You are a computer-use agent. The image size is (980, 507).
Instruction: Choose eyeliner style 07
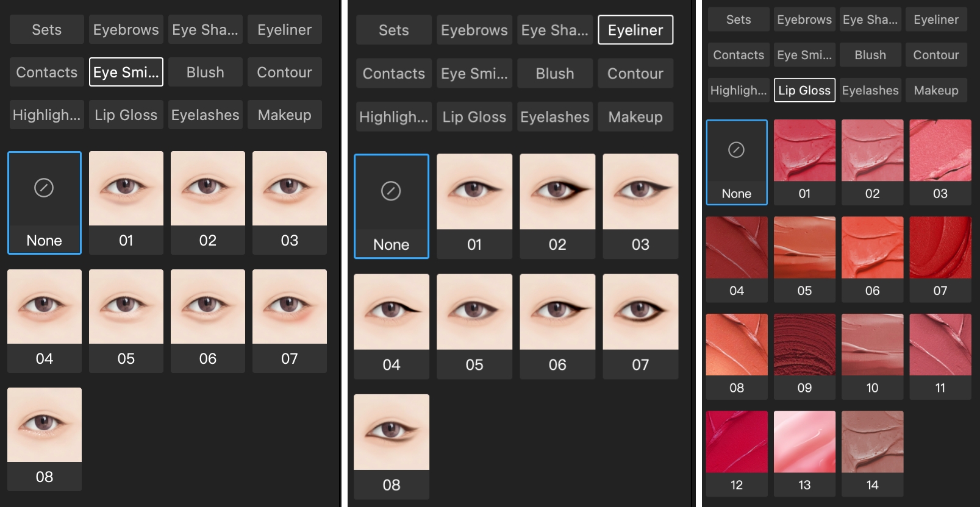tap(640, 325)
